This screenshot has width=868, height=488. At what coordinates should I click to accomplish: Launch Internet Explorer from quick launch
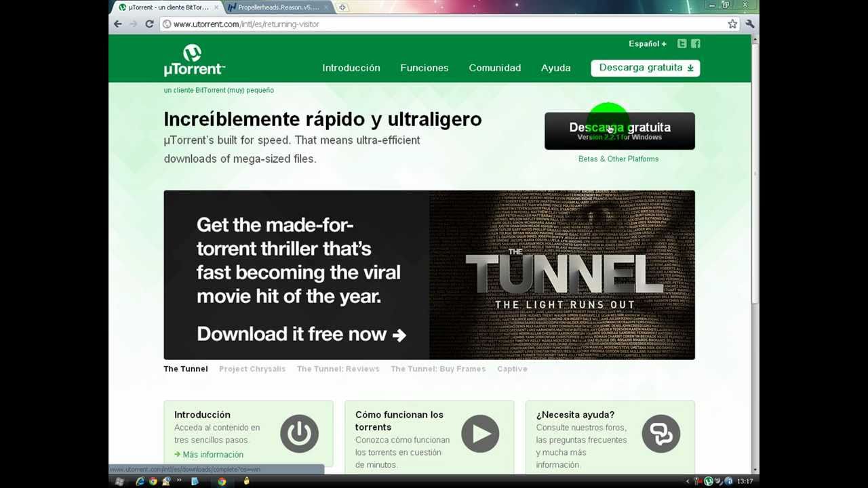[x=140, y=481]
